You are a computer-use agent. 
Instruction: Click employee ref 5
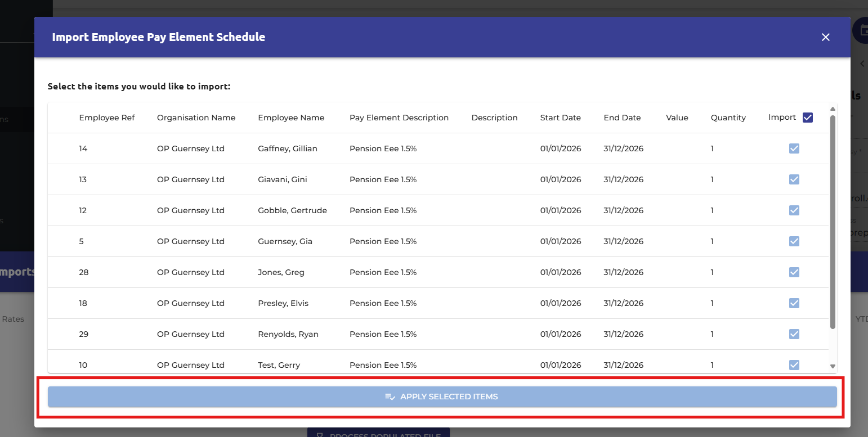click(81, 241)
